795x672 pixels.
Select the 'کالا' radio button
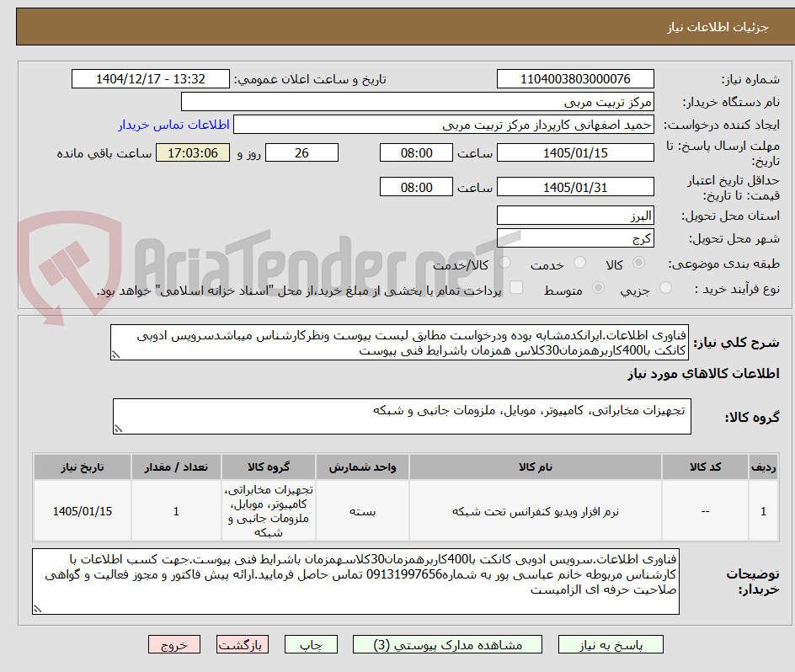(639, 263)
